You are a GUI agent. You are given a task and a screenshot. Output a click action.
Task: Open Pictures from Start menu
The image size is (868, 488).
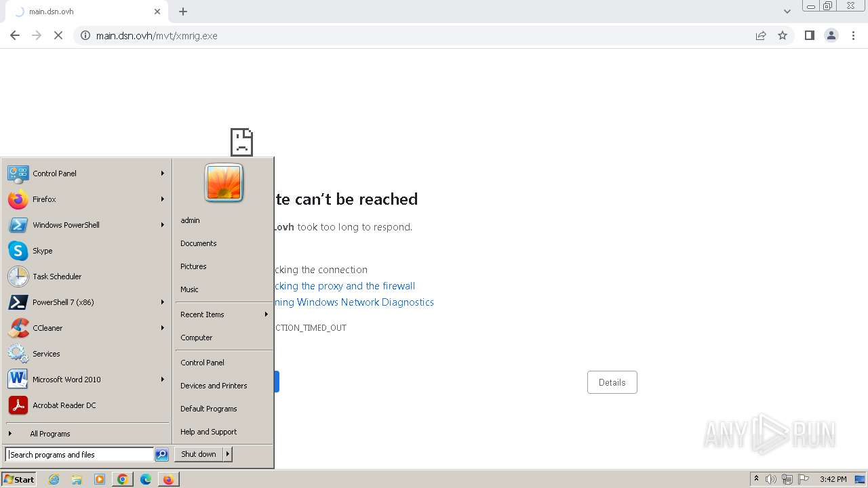coord(224,266)
